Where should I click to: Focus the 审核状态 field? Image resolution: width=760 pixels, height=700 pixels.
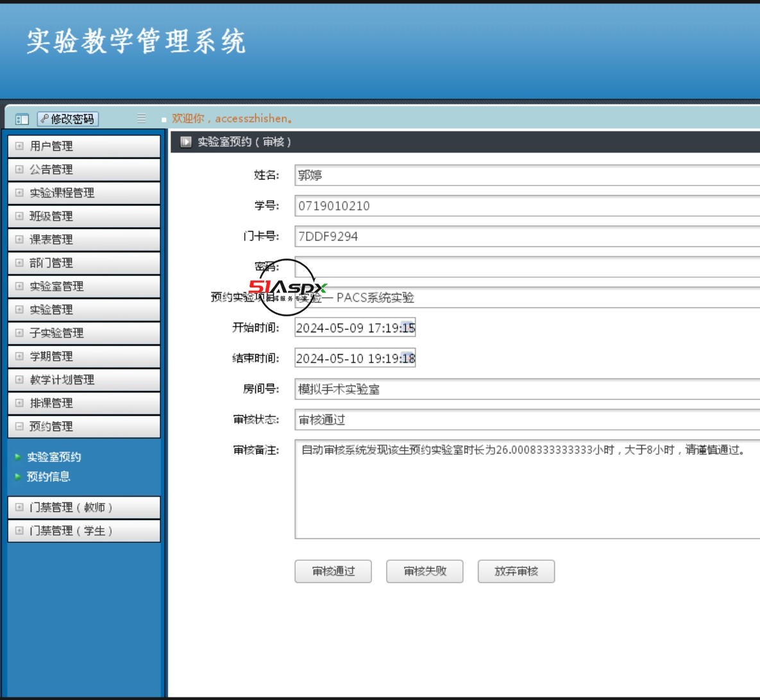click(527, 420)
